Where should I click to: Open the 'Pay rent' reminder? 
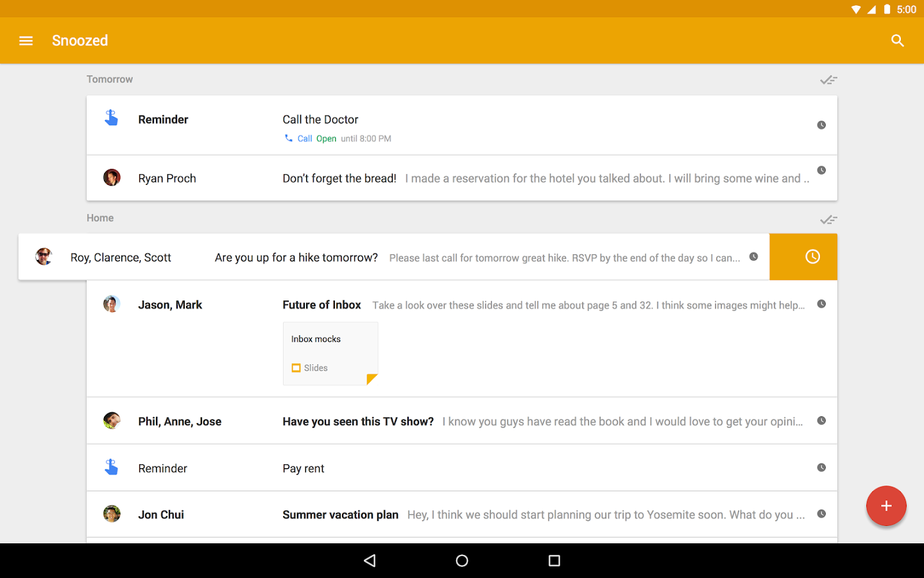click(462, 468)
